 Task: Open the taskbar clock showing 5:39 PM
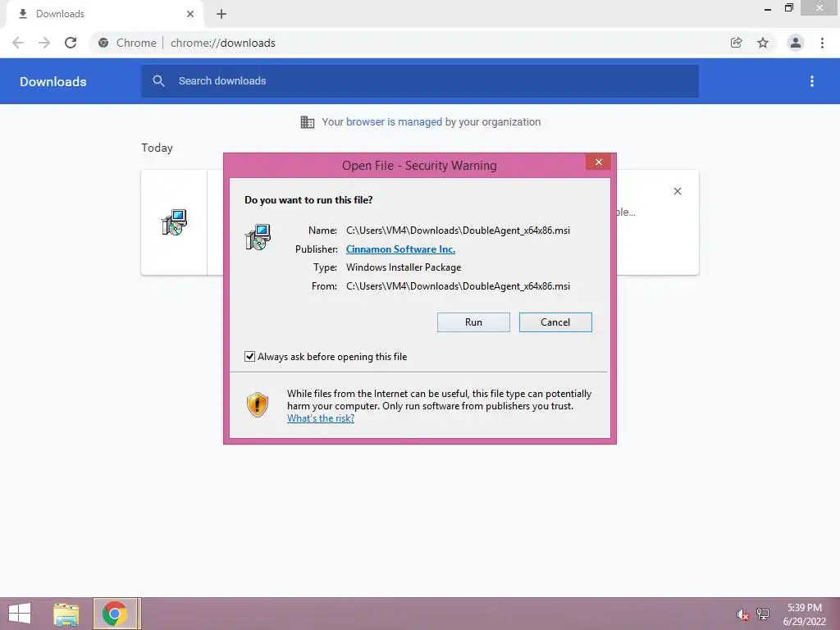(804, 614)
